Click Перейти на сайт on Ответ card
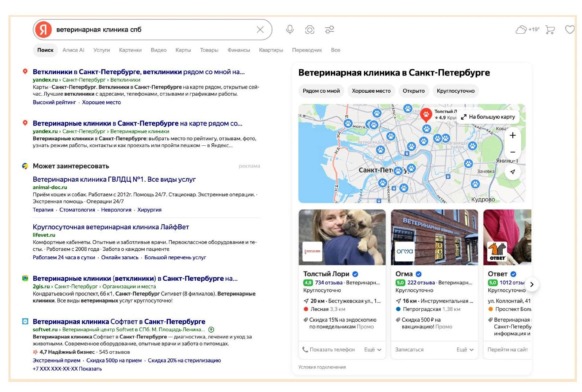Image resolution: width=582 pixels, height=392 pixels. click(x=508, y=350)
